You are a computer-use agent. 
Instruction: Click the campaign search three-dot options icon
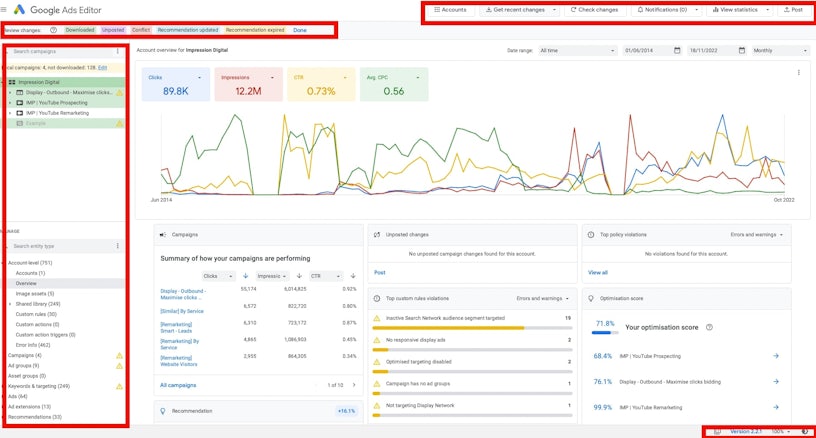118,50
